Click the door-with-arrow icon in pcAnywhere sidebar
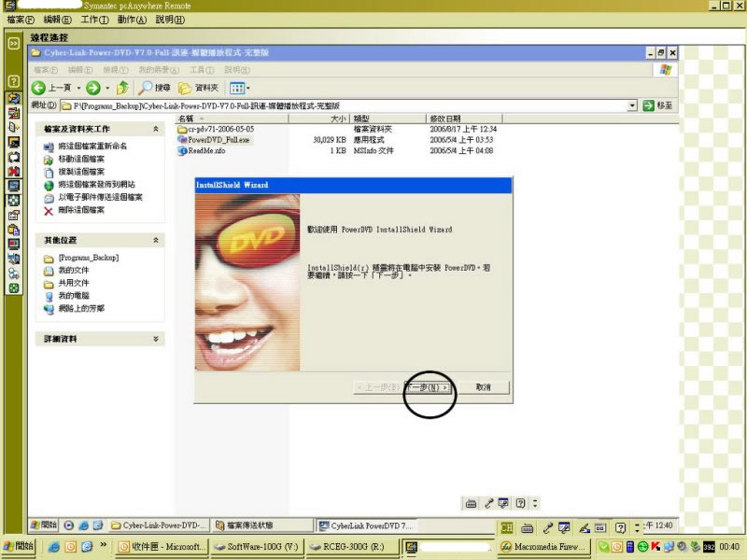Screen dimensions: 747x560 coord(14,127)
